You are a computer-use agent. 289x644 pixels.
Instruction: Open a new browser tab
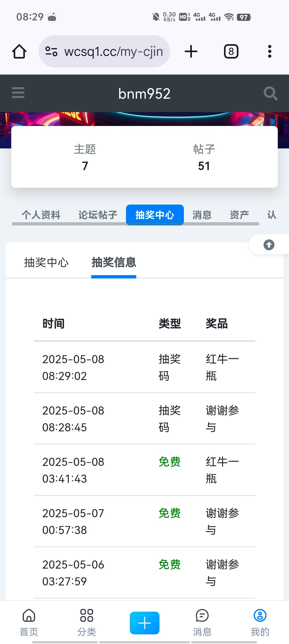pyautogui.click(x=191, y=51)
